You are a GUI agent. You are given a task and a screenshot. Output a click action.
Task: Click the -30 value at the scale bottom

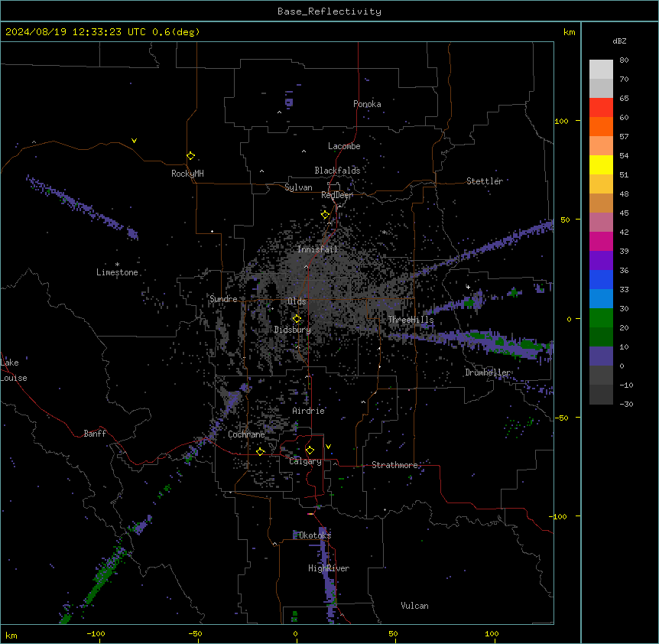point(626,404)
